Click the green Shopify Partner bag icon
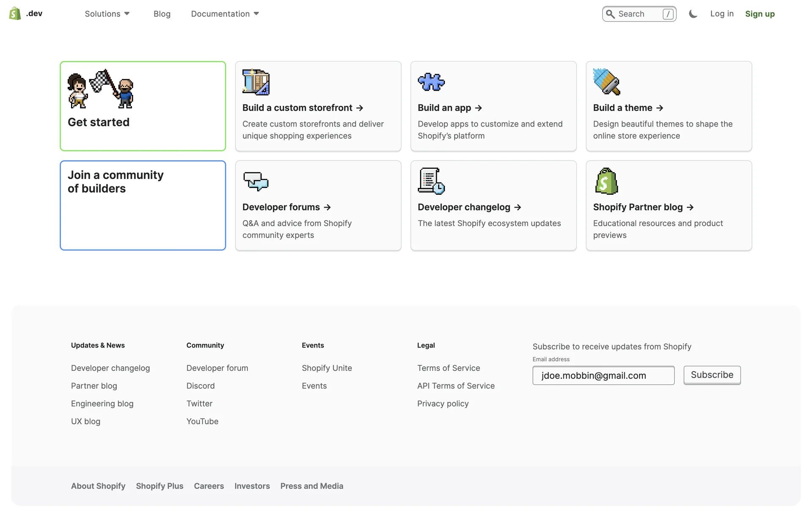Viewport: 812px width, 508px height. tap(606, 181)
